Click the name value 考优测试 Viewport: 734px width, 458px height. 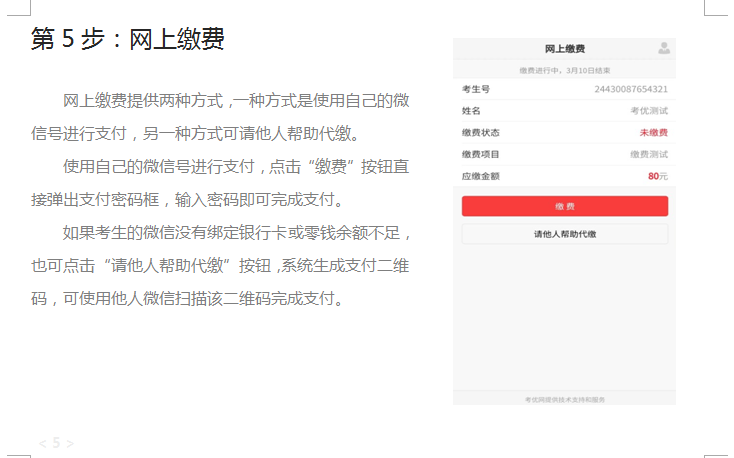(648, 111)
